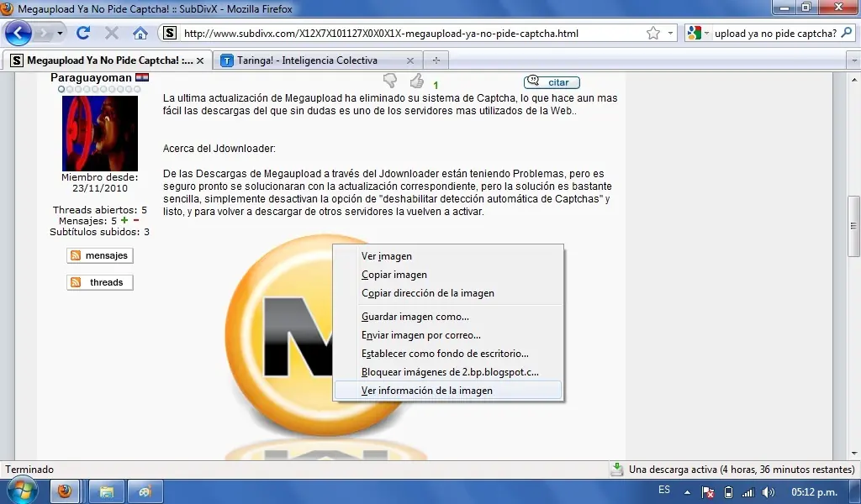
Task: Click the grayed forward arrow button
Action: [42, 34]
